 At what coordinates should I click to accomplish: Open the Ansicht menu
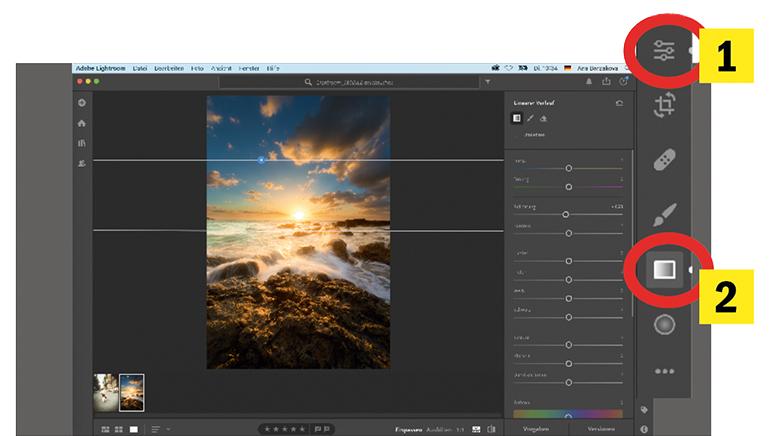coord(221,68)
